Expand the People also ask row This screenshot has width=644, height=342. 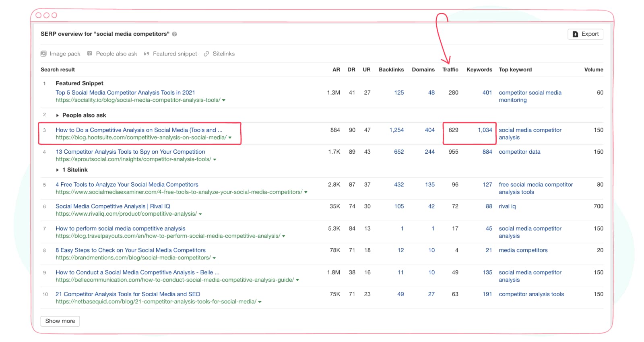tap(58, 115)
